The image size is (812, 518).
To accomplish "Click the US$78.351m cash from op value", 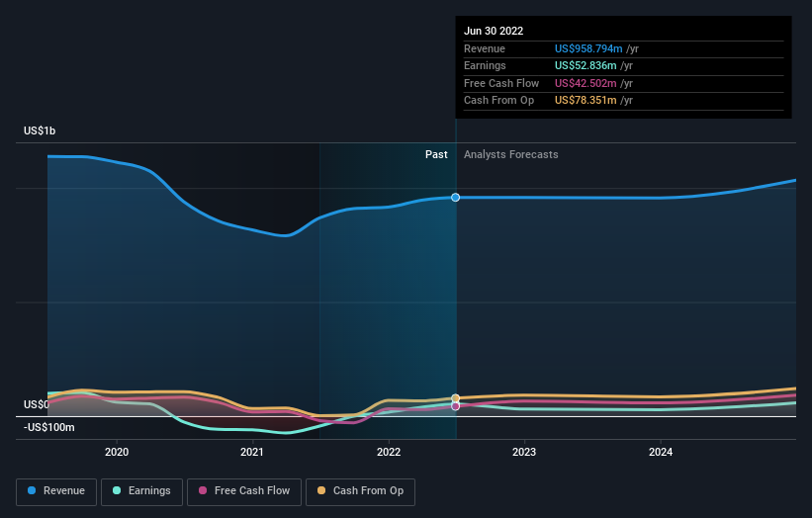I will (586, 101).
